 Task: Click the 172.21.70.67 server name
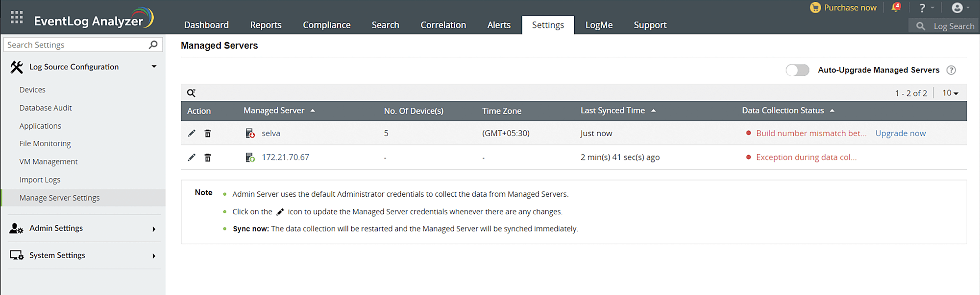(285, 157)
